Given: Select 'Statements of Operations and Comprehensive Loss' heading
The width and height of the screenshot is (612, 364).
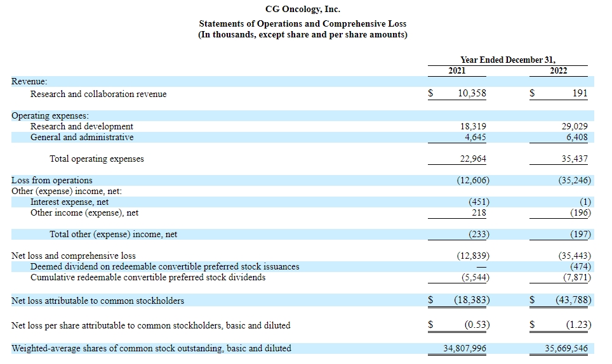Looking at the screenshot, I should coord(302,23).
